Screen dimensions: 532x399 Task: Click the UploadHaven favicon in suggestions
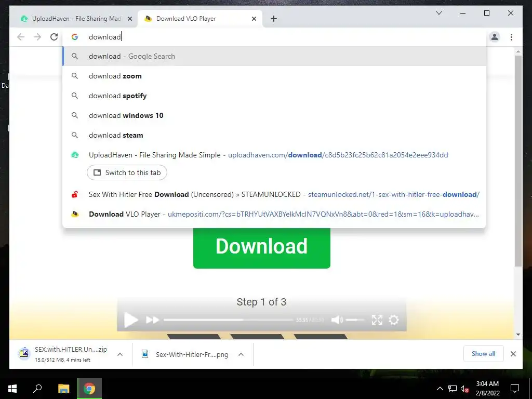(75, 155)
